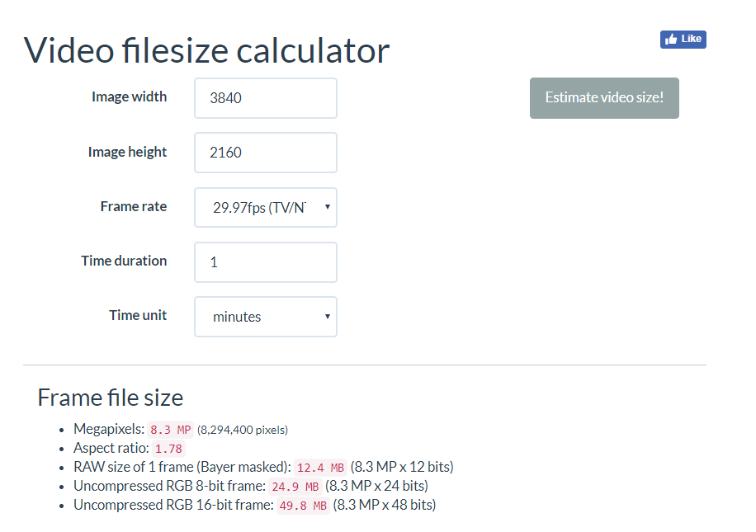Click the 12.4 MB RAW frame size

click(320, 468)
